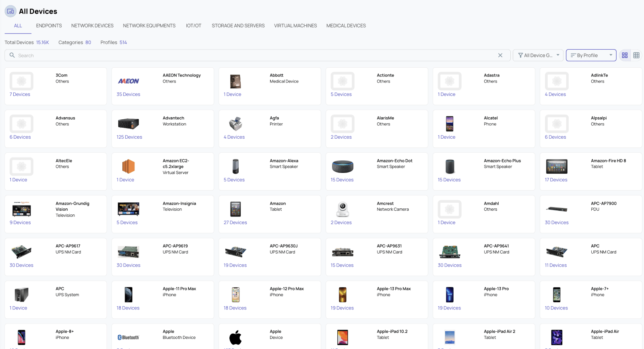Click Total Devices count 15.16K
Screen dimensions: 644x349
(43, 42)
